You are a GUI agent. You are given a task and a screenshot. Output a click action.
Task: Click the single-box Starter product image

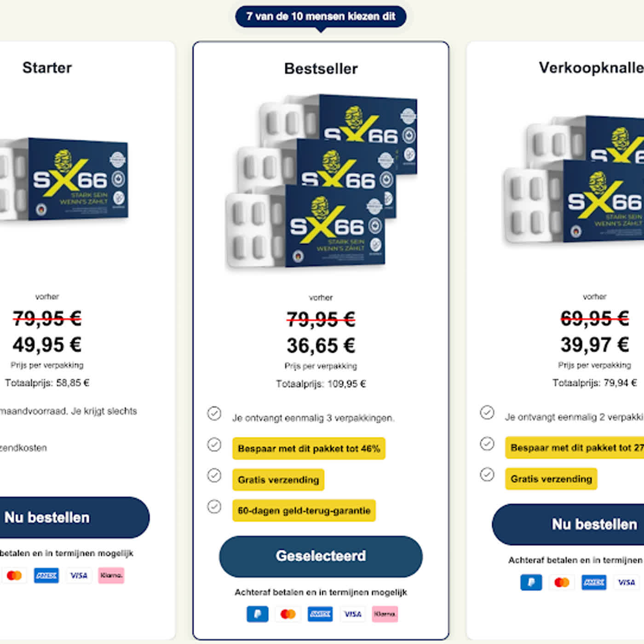pos(64,179)
